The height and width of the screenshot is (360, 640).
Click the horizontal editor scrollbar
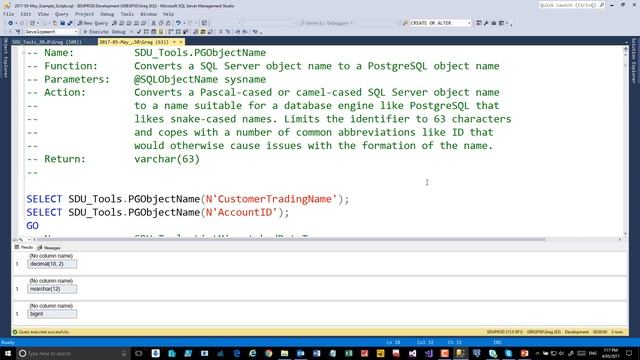[290, 240]
